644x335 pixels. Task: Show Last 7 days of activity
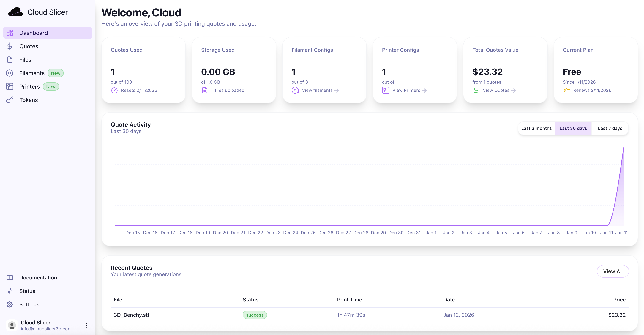[x=610, y=128]
